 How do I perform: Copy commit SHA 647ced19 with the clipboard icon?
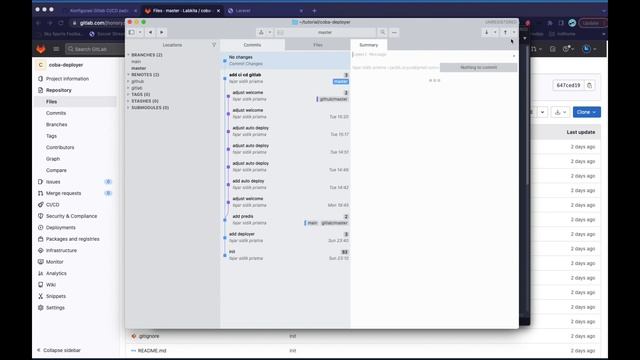(x=589, y=85)
